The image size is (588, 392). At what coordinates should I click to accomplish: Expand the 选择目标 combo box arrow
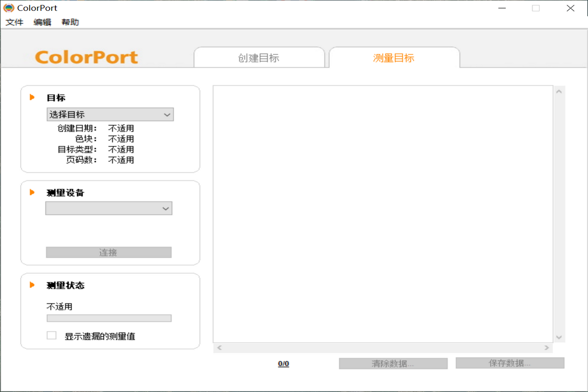(x=167, y=114)
